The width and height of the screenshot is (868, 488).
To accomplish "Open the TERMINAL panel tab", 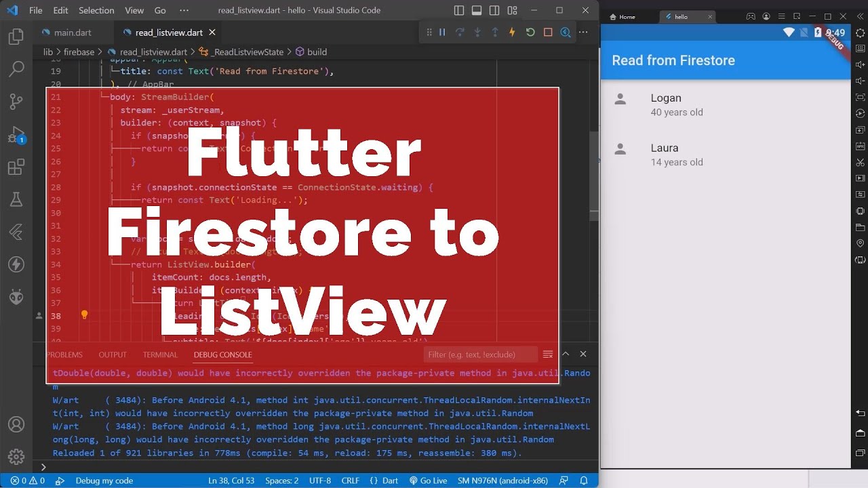I will (x=160, y=354).
